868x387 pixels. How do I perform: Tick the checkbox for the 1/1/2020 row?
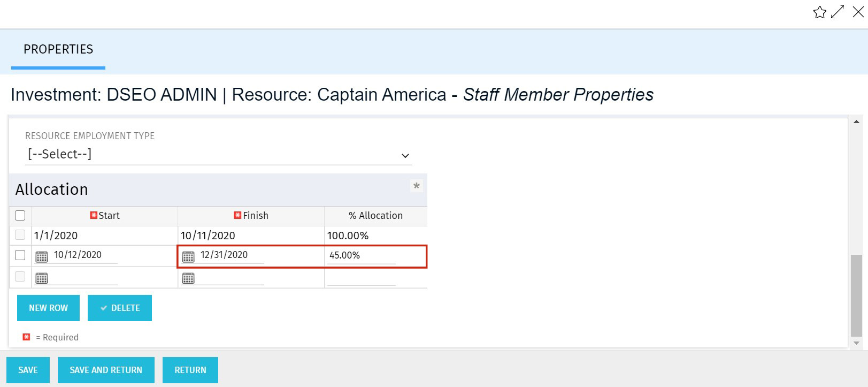pyautogui.click(x=20, y=235)
